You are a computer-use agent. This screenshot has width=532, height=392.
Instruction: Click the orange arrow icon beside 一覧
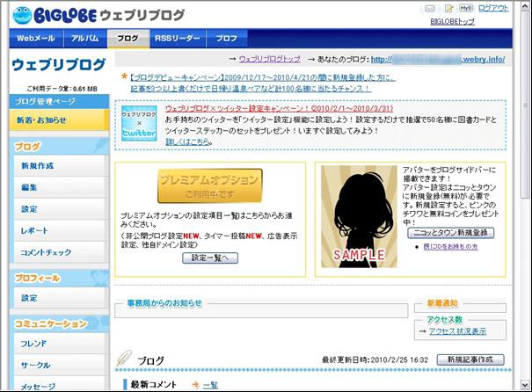(195, 385)
